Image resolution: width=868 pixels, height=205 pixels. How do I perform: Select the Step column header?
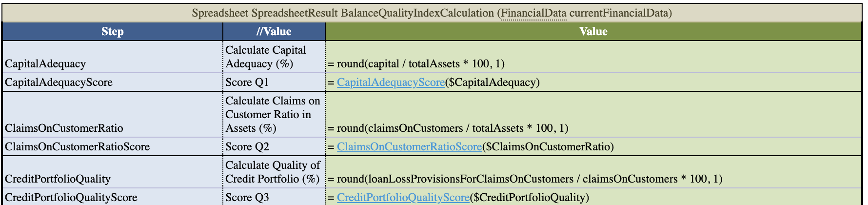(x=112, y=32)
